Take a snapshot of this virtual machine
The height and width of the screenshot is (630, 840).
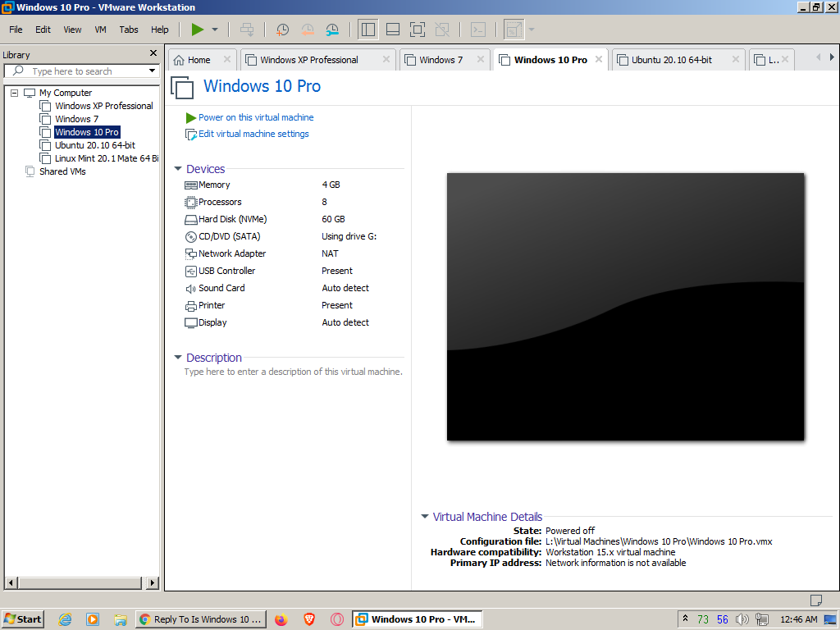(x=282, y=30)
